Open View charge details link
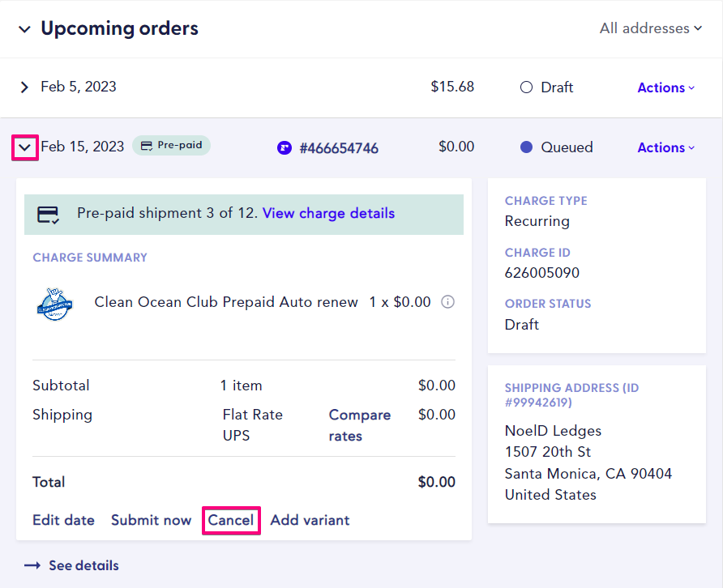Viewport: 723px width, 588px height. pyautogui.click(x=328, y=213)
